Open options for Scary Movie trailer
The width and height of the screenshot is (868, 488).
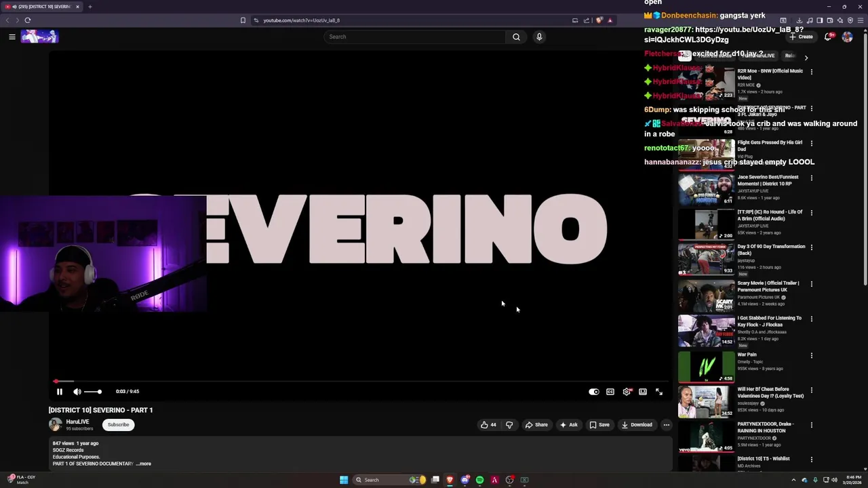click(x=811, y=283)
